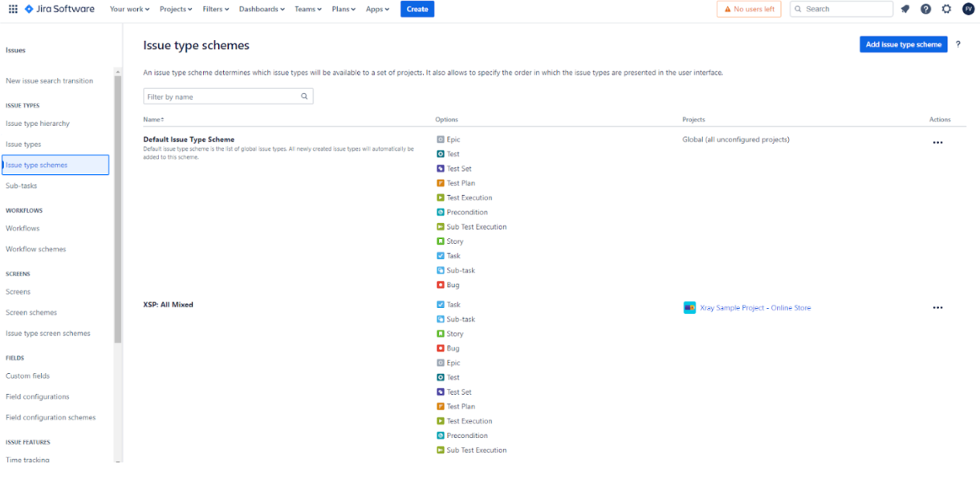The width and height of the screenshot is (980, 483).
Task: Open Jira settings via the gear icon
Action: click(946, 9)
